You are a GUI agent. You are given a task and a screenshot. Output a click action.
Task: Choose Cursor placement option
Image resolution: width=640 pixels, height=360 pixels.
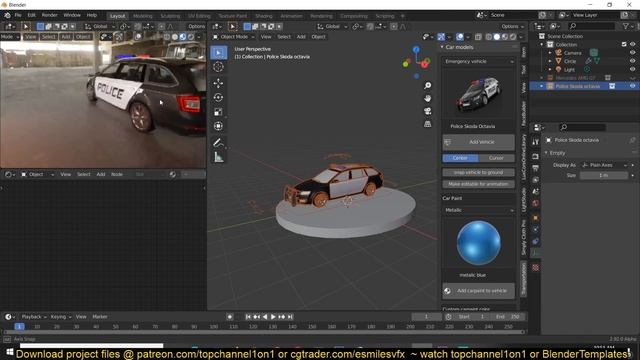[496, 158]
